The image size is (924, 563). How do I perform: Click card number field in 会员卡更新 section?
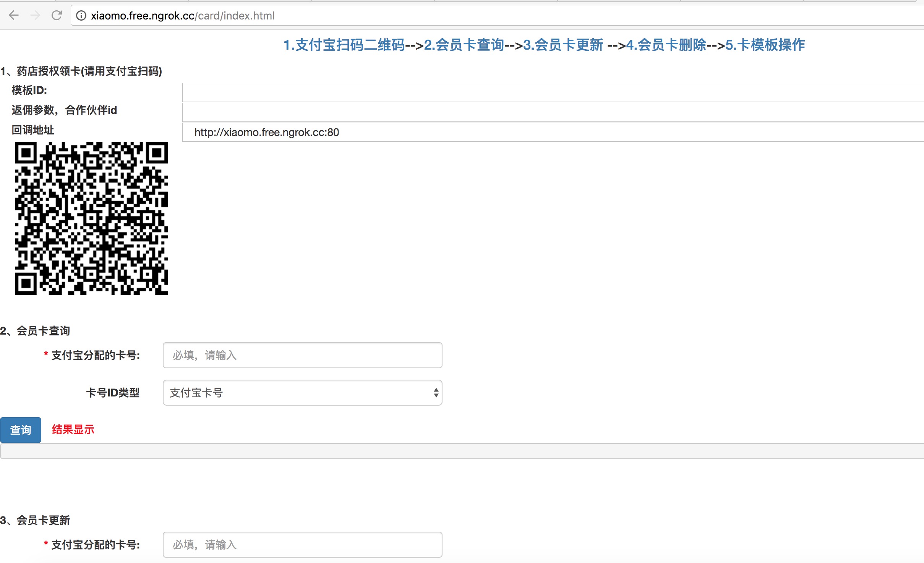click(302, 545)
